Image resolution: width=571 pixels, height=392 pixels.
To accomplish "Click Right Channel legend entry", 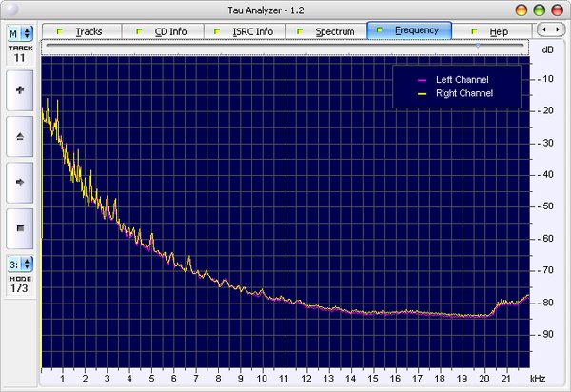I will click(x=464, y=93).
